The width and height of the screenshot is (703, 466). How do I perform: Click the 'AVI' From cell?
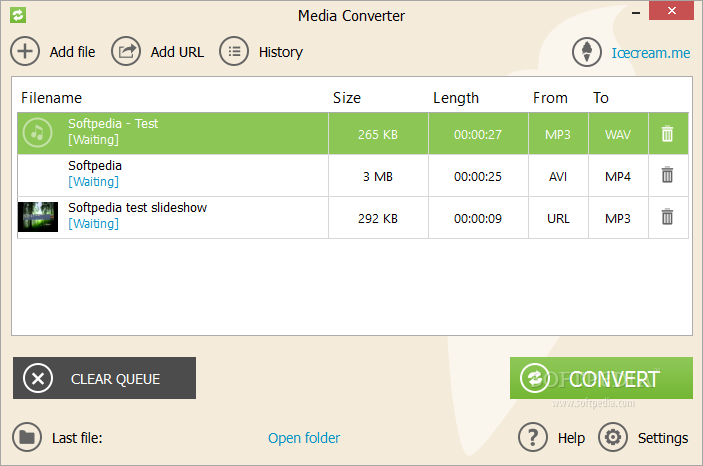pyautogui.click(x=558, y=177)
